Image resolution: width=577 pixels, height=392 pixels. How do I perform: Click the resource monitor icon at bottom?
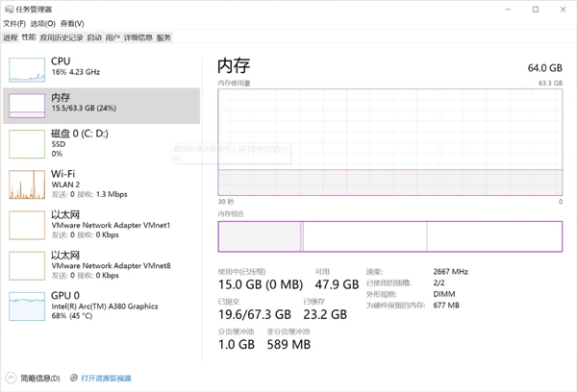click(x=73, y=379)
